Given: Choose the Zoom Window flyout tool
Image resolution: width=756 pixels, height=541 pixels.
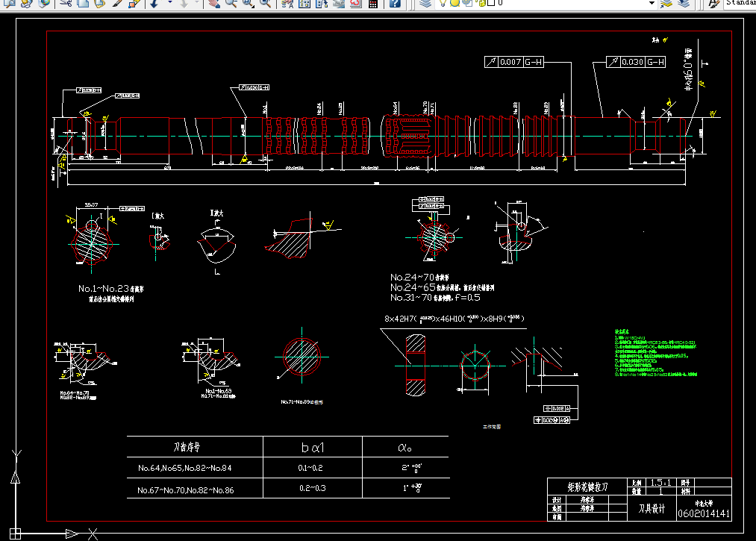Looking at the screenshot, I should click(x=248, y=3).
